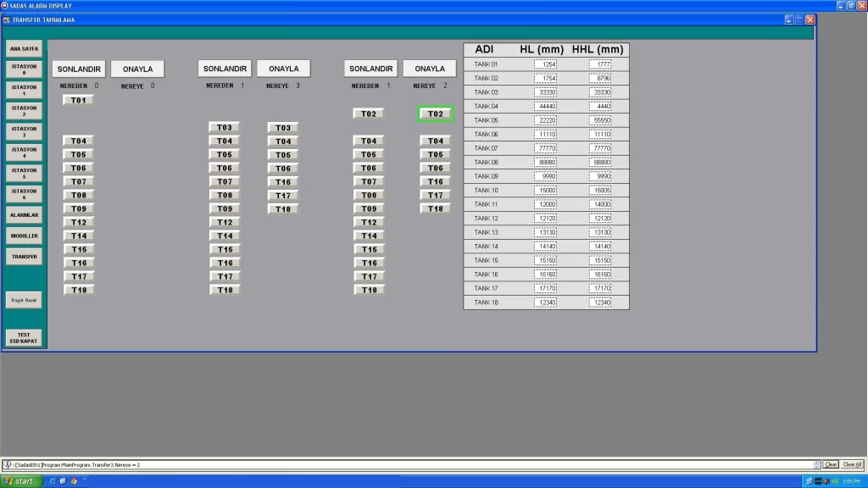Click Clear in the message bar
Image resolution: width=868 pixels, height=488 pixels.
pos(831,464)
